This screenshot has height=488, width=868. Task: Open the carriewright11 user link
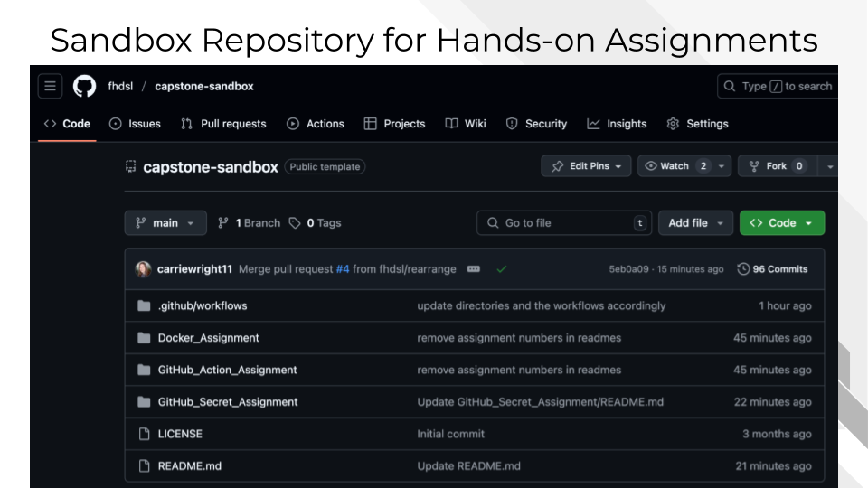[x=194, y=269]
